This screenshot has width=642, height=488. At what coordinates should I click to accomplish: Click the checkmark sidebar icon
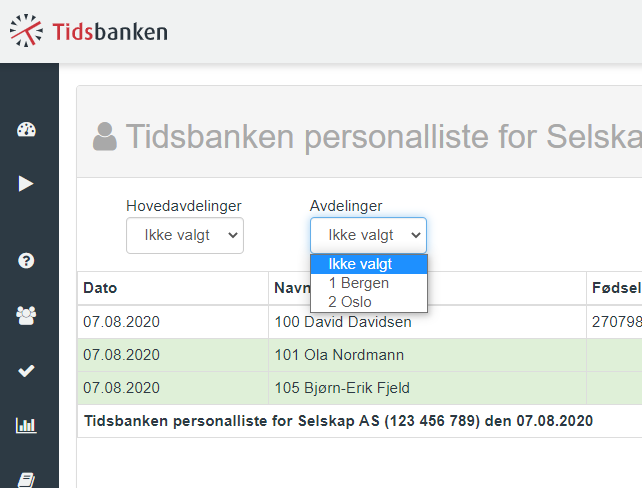[x=26, y=370]
